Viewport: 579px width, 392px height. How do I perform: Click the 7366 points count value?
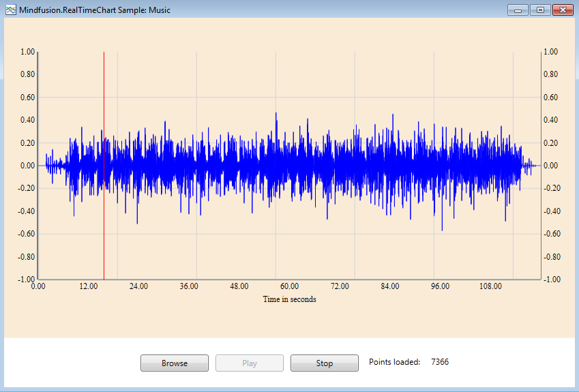(x=440, y=362)
